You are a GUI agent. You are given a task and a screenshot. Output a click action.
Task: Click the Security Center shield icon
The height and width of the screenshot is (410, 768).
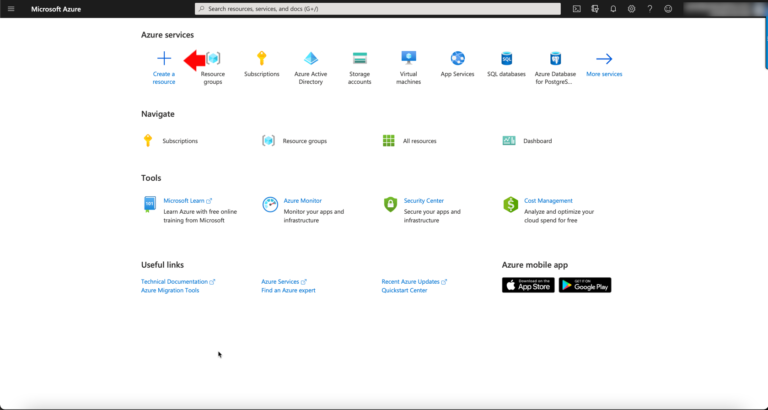pos(390,204)
